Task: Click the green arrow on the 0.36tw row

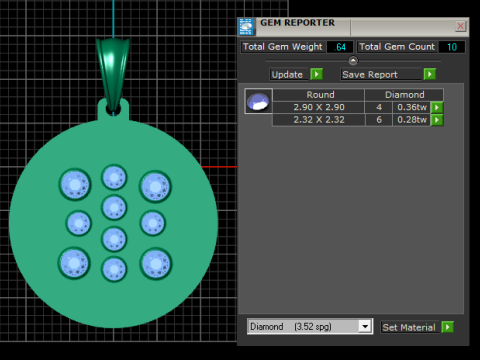Action: click(437, 107)
